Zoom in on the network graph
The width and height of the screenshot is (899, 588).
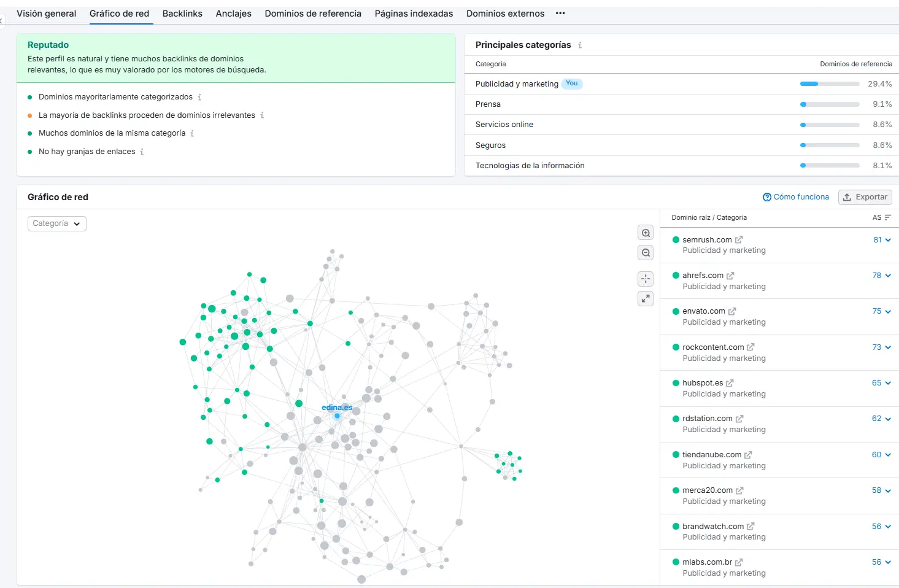pos(646,233)
